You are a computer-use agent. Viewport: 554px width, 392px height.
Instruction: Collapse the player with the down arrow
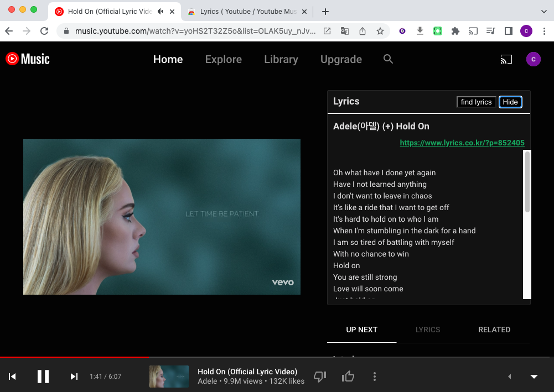(534, 377)
